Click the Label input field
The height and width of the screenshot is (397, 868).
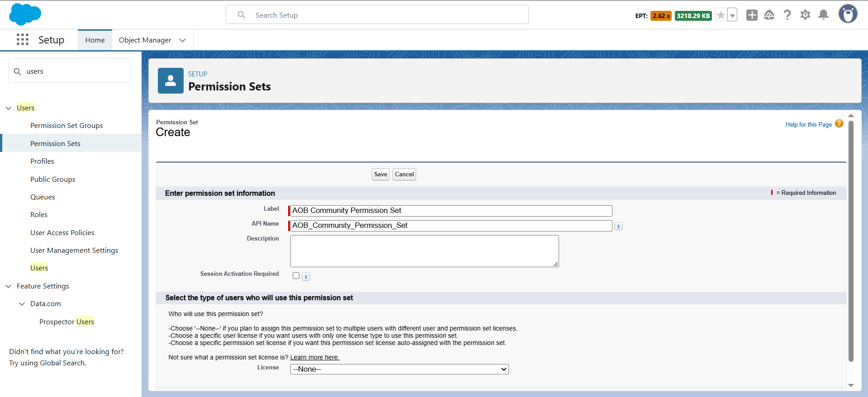pyautogui.click(x=451, y=211)
